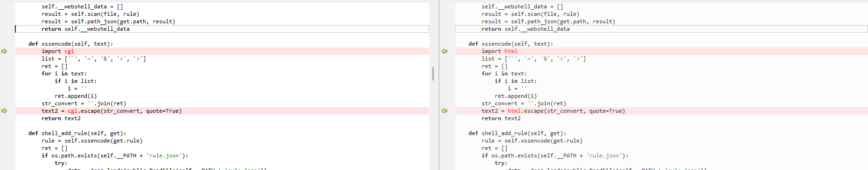The height and width of the screenshot is (170, 868).
Task: Click 'ret.append(i)' in left pane
Action: [x=76, y=96]
